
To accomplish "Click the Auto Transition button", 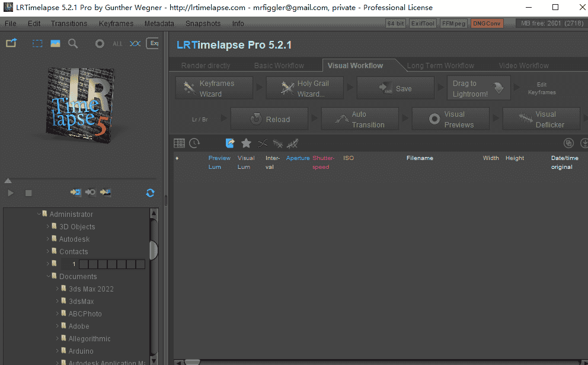I will click(x=360, y=120).
